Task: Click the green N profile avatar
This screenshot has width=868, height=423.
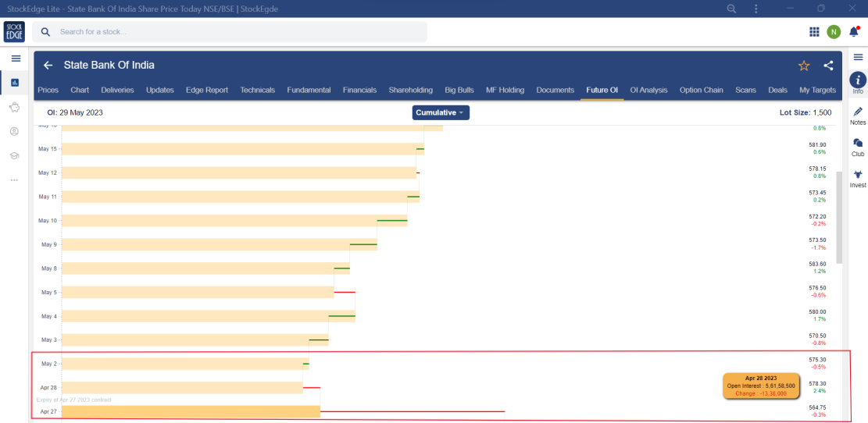Action: [834, 32]
